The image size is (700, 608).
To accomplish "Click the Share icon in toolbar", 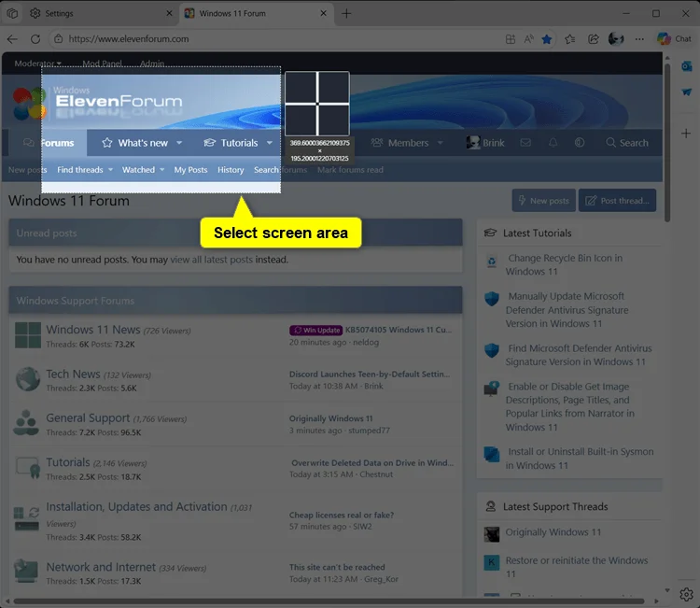I will tap(593, 39).
